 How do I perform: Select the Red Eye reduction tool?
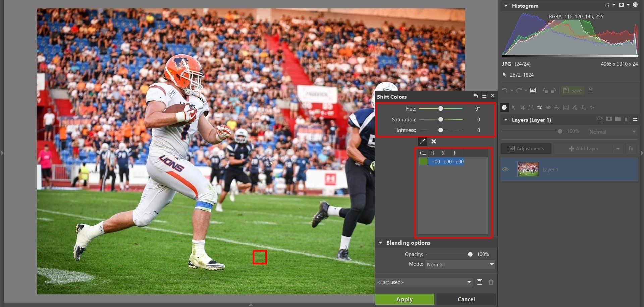click(548, 107)
